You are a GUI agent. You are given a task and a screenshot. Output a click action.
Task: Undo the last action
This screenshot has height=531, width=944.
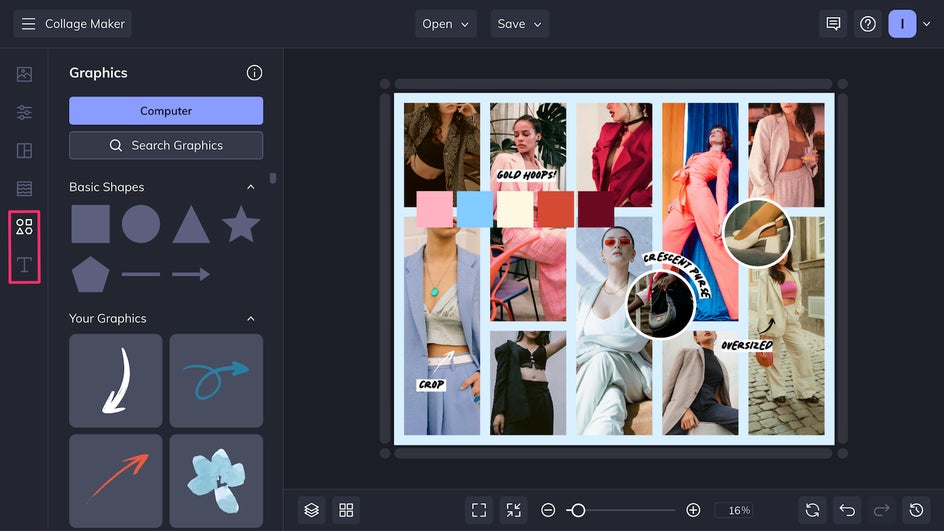pyautogui.click(x=847, y=511)
